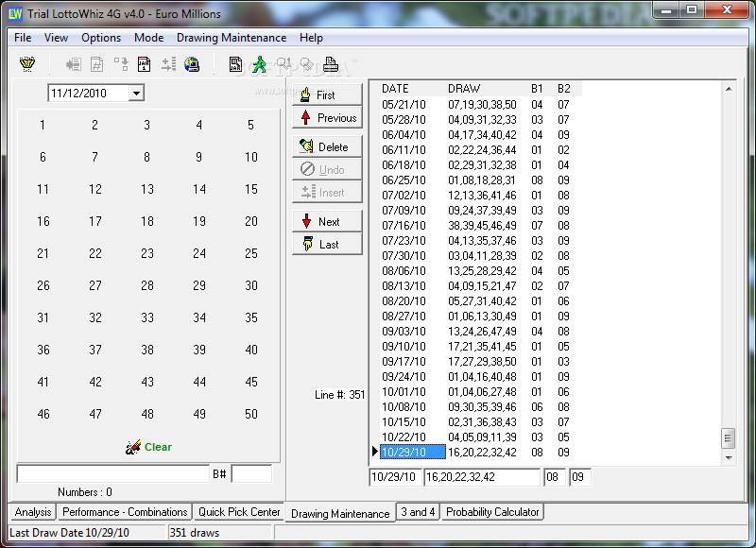The width and height of the screenshot is (756, 548).
Task: Click the LW application icon in title bar
Action: click(15, 14)
